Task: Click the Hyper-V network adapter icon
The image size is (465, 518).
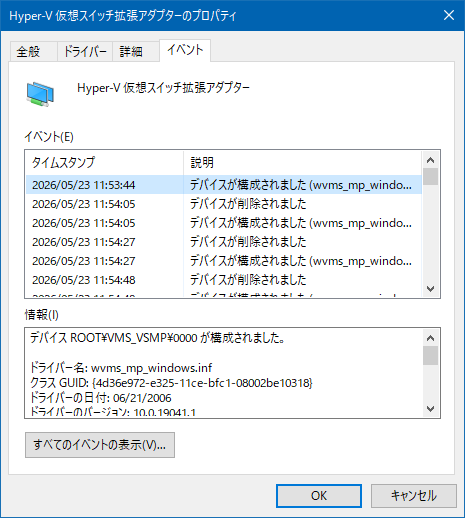Action: pyautogui.click(x=40, y=95)
